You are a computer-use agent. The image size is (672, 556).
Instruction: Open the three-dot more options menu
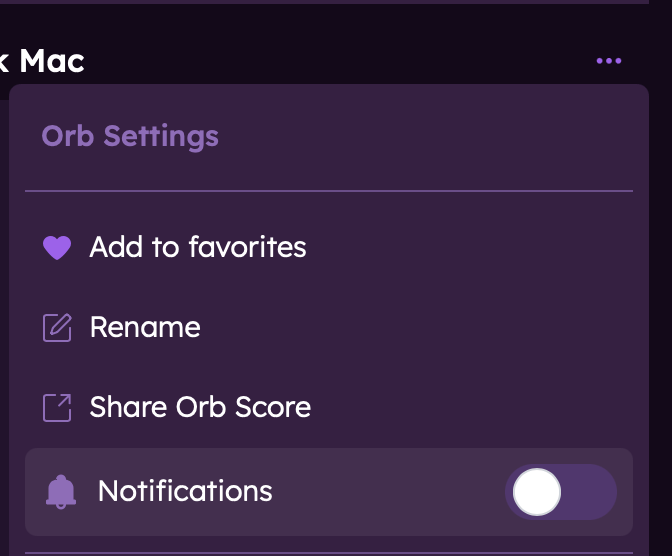[x=608, y=62]
